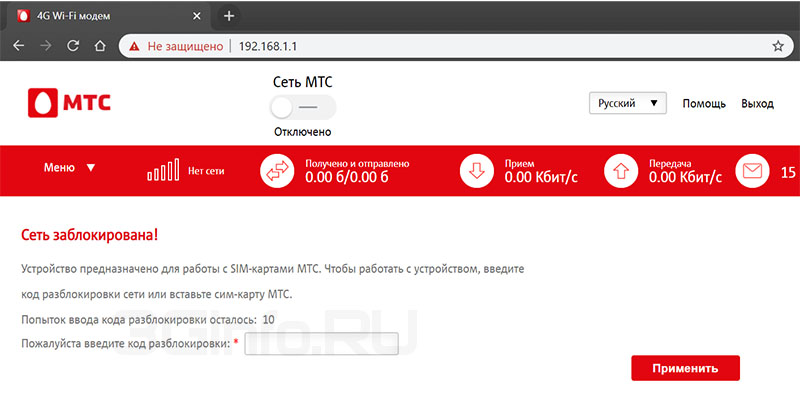
Task: Select the 4G Wi-Fi модем tab
Action: point(110,16)
